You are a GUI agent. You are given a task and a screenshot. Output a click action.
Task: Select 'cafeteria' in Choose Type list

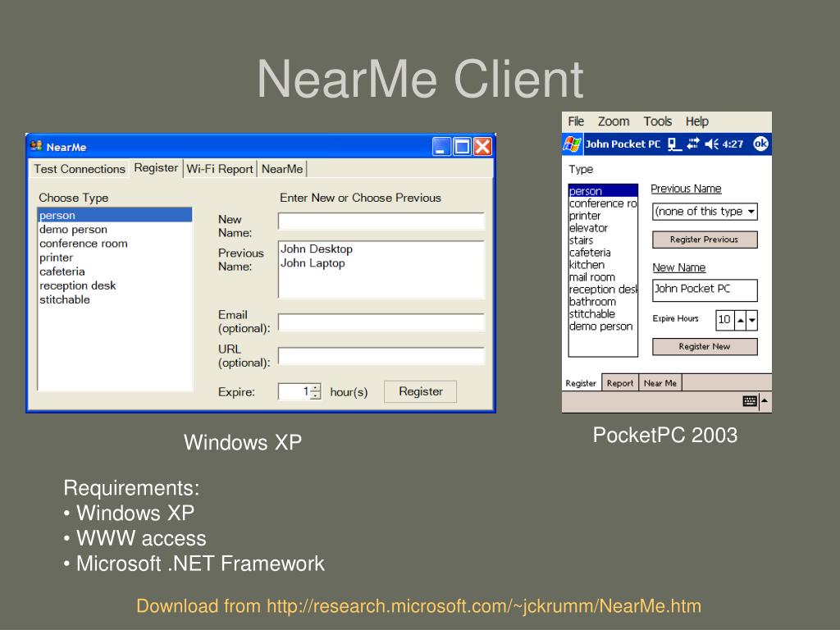tap(115, 272)
